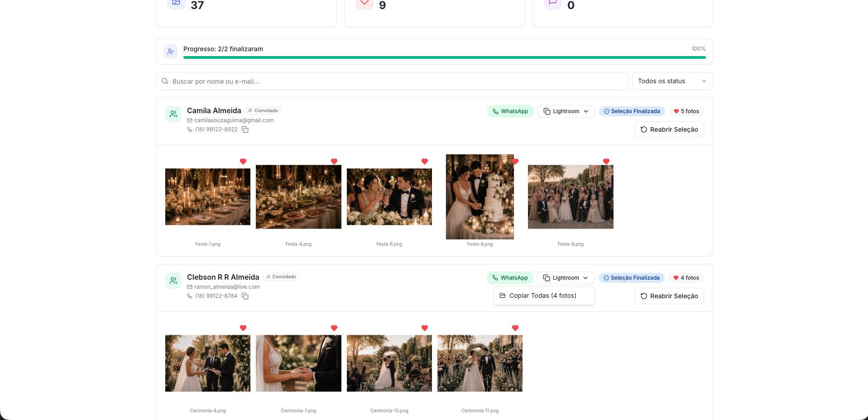Expand Camila Almeida's Lightroom dropdown
868x420 pixels.
point(566,111)
